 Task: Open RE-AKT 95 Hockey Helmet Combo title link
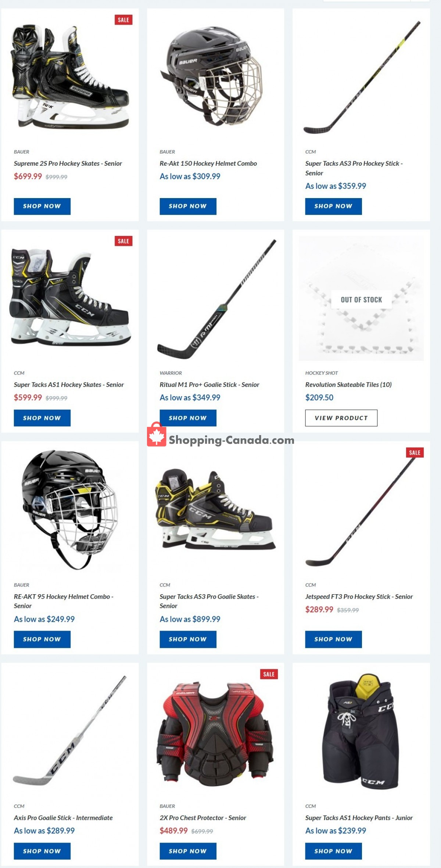pyautogui.click(x=64, y=601)
